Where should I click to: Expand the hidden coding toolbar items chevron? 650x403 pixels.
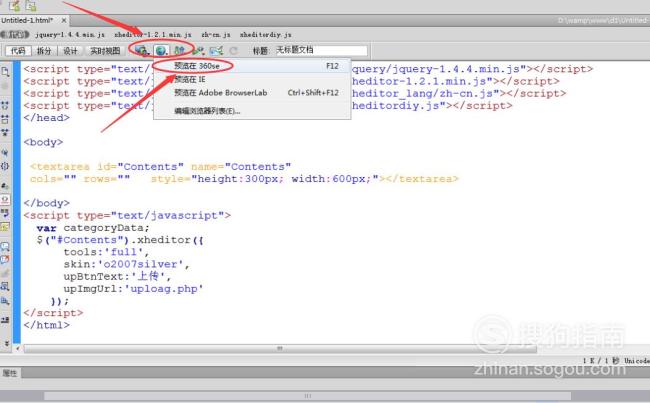click(x=6, y=343)
